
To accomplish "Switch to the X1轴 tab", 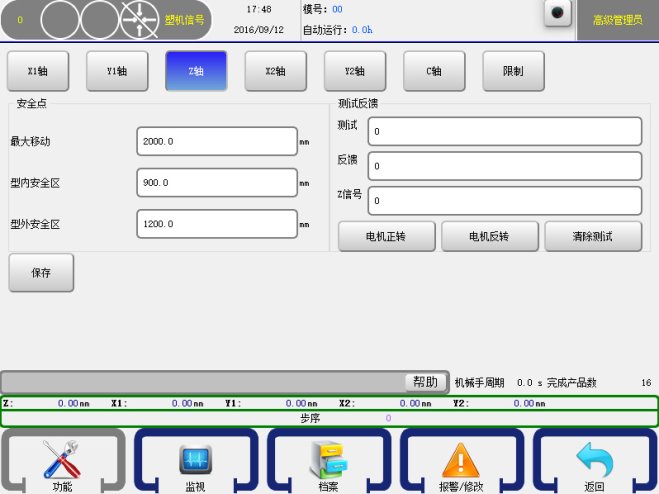I will [38, 71].
